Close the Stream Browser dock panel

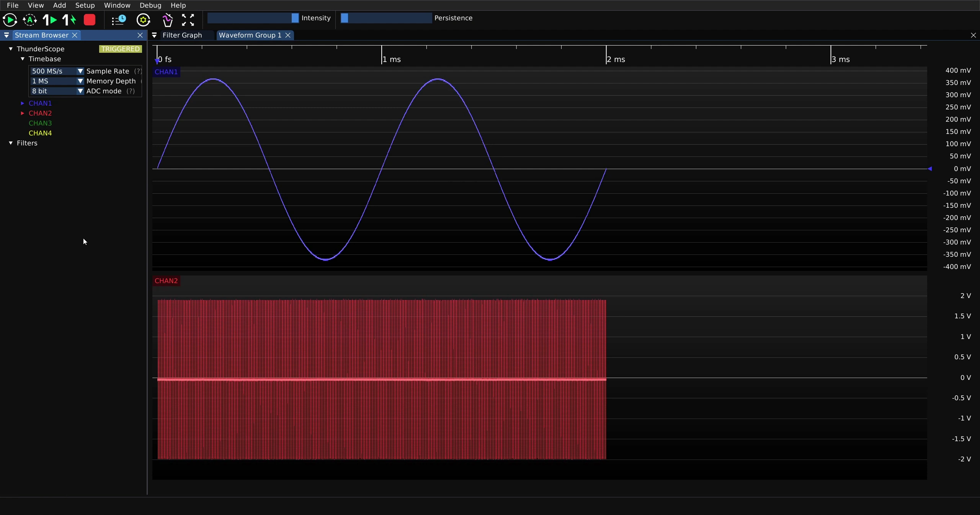[x=140, y=35]
